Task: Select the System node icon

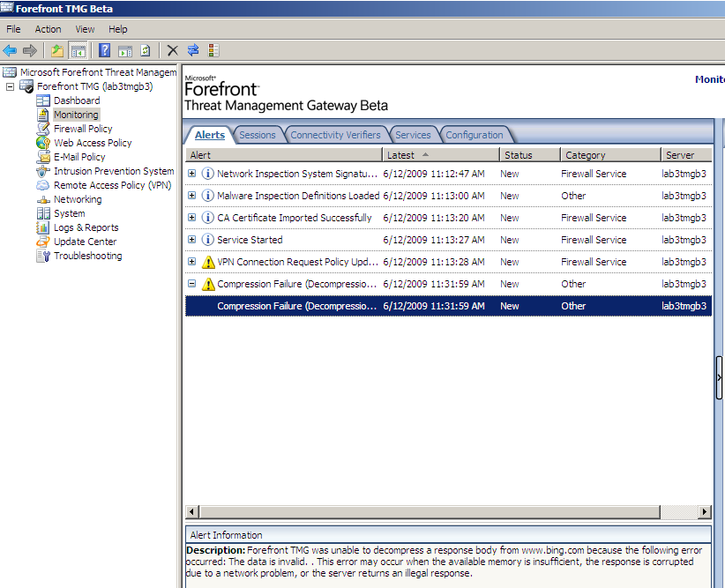Action: (x=43, y=213)
